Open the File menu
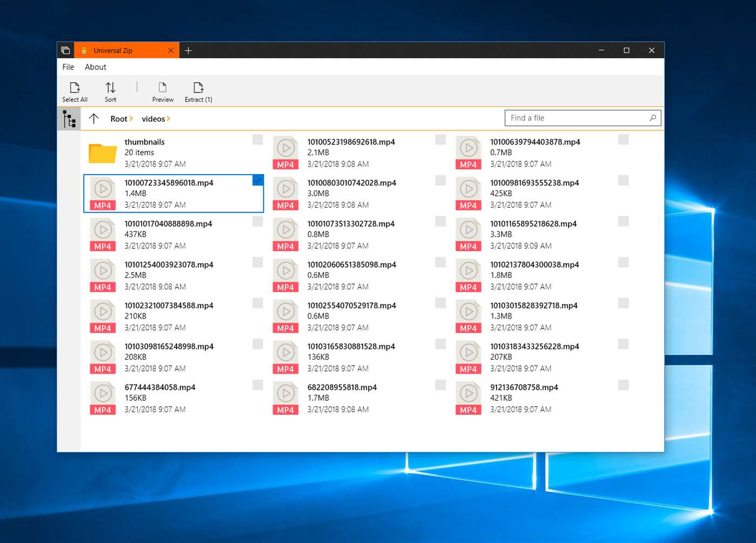756x543 pixels. point(68,67)
